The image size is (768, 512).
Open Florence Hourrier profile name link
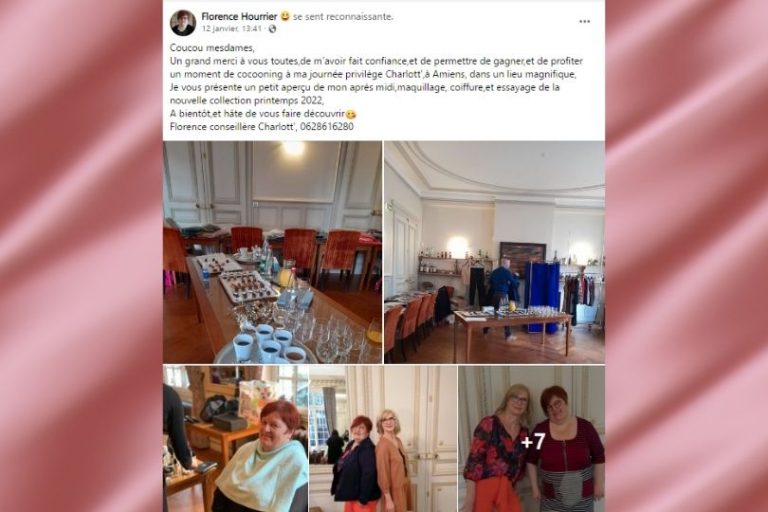click(239, 16)
